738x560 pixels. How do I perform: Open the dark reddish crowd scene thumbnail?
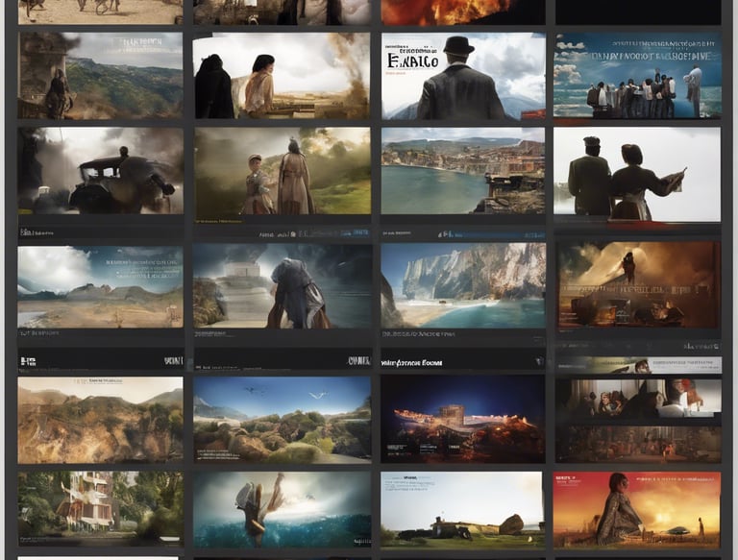pos(638,444)
